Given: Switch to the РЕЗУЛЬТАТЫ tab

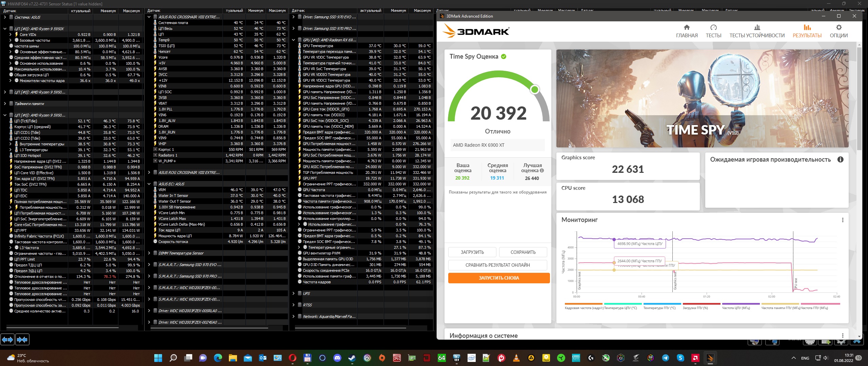Looking at the screenshot, I should click(x=807, y=31).
